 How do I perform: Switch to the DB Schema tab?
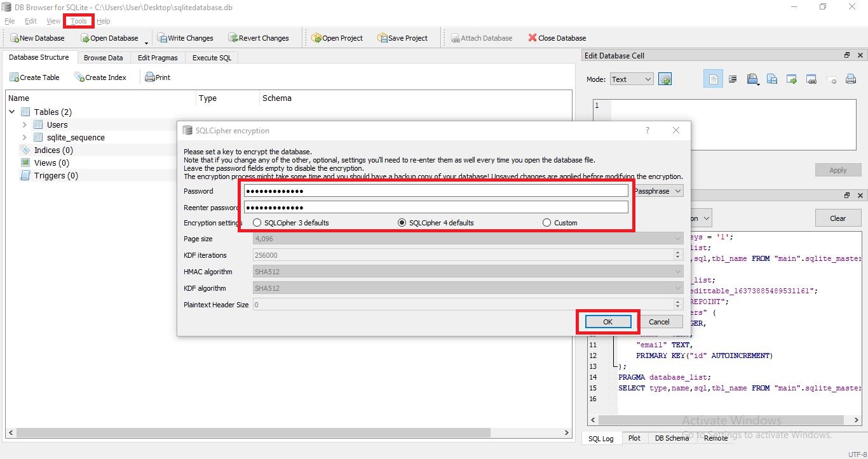pos(672,438)
